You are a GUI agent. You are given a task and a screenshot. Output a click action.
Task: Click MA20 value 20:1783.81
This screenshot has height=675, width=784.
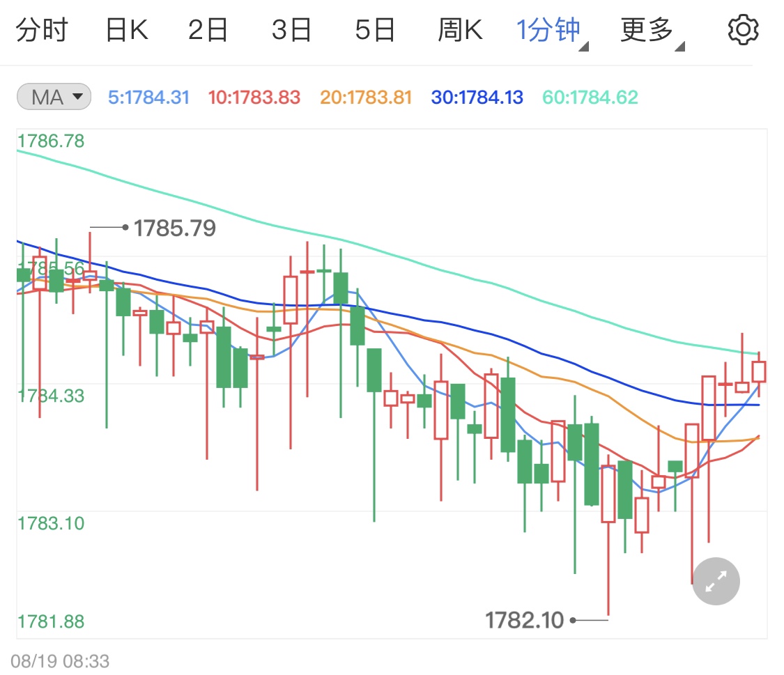[x=366, y=97]
